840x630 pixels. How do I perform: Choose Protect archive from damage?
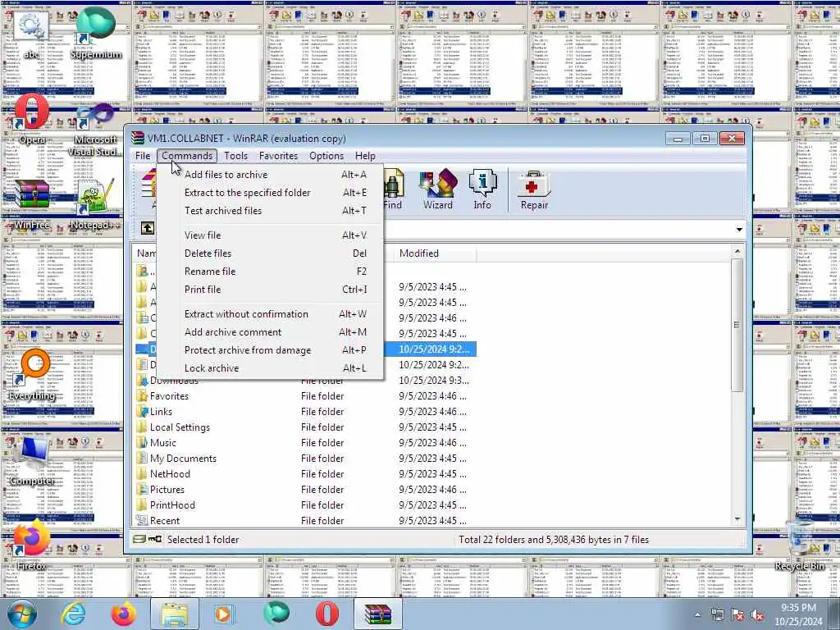pyautogui.click(x=271, y=350)
